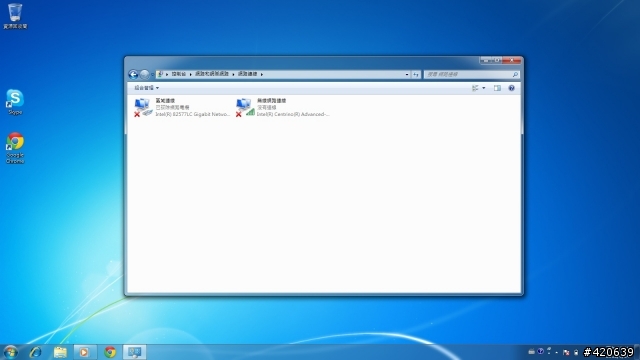Select the Google Chrome desktop shortcut
This screenshot has height=360, width=640.
15,148
